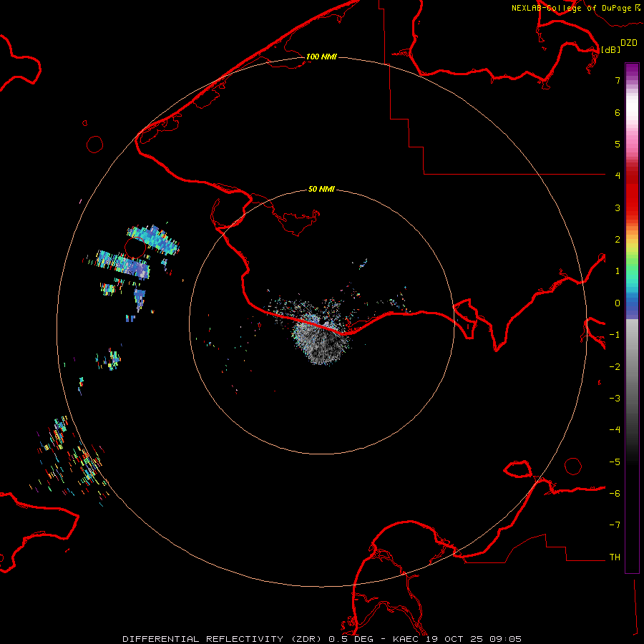Click the "09:05" time text
The height and width of the screenshot is (644, 644).
[505, 639]
